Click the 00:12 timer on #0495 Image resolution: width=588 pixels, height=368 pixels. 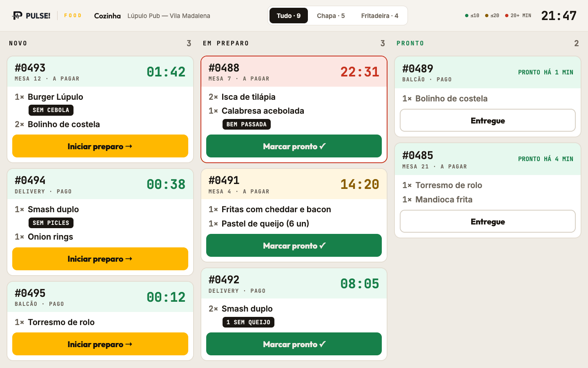click(166, 297)
